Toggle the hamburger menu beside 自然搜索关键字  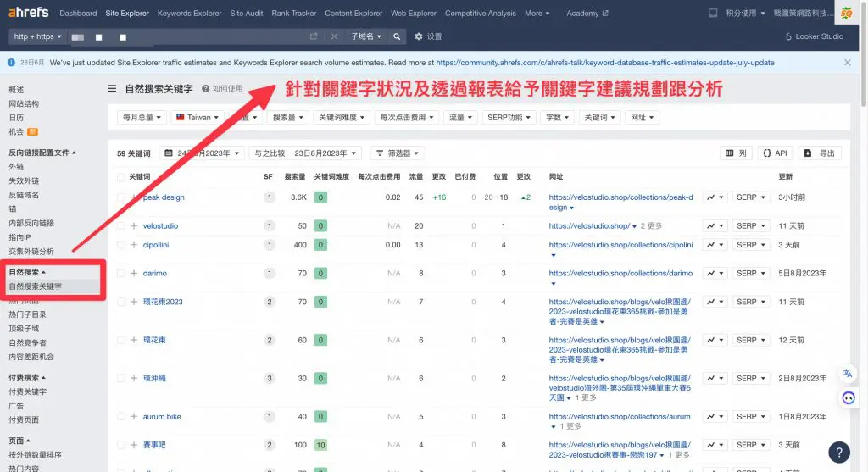113,88
